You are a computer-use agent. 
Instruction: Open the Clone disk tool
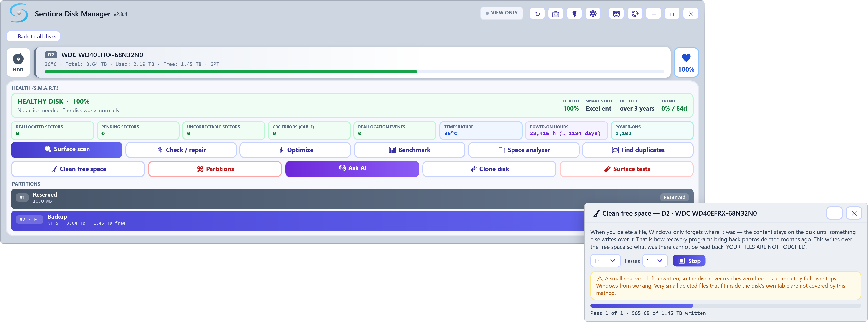[489, 169]
